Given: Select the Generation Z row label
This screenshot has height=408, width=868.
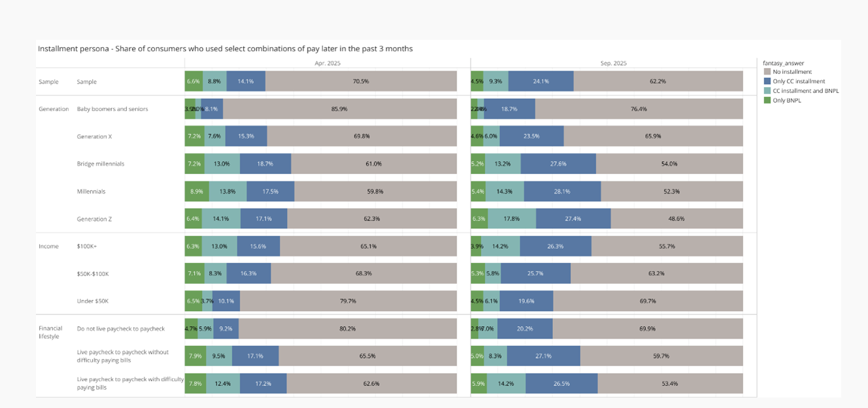Looking at the screenshot, I should (x=94, y=219).
